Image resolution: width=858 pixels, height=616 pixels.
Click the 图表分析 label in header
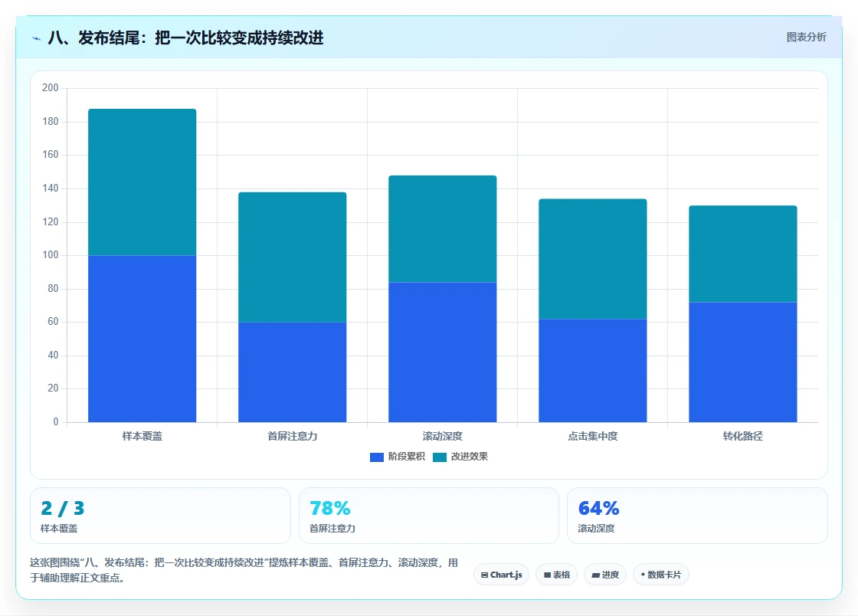point(806,38)
